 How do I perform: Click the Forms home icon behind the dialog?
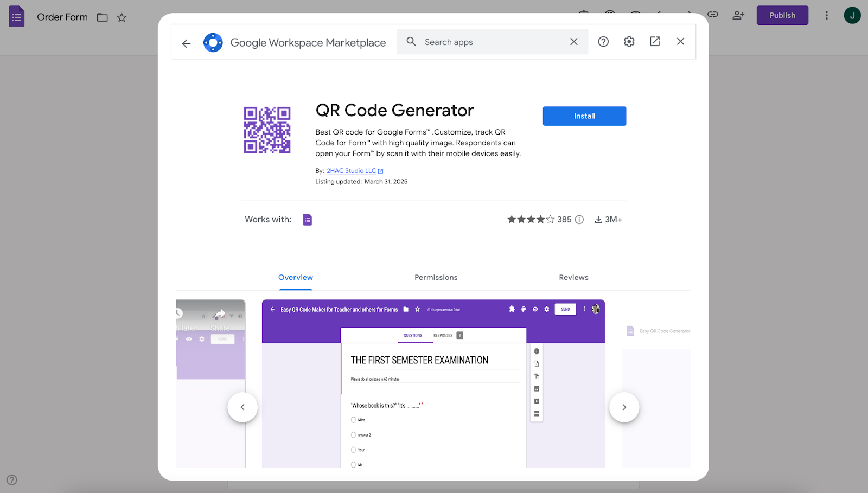tap(17, 17)
